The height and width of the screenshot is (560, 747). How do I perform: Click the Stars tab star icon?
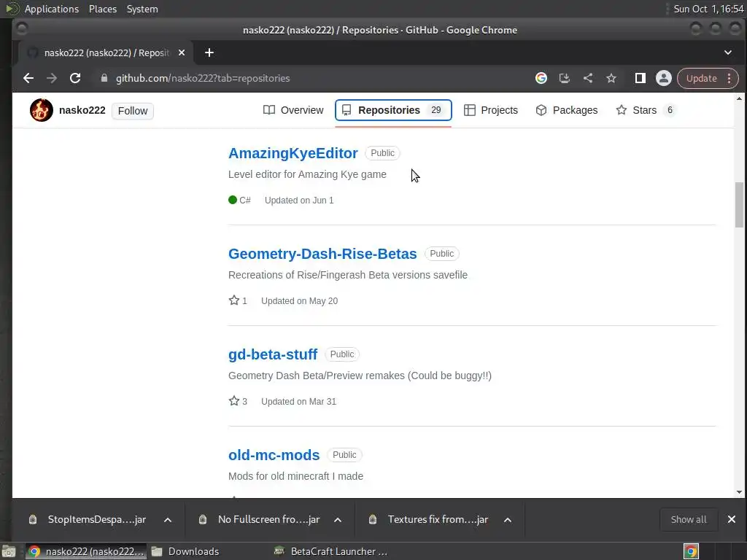[x=622, y=110]
